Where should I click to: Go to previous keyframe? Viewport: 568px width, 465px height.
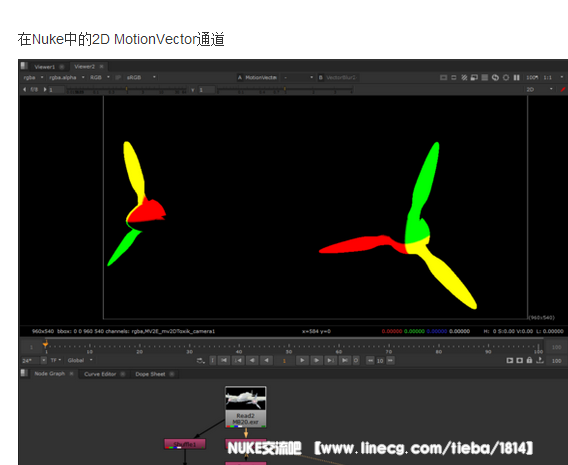coord(238,361)
